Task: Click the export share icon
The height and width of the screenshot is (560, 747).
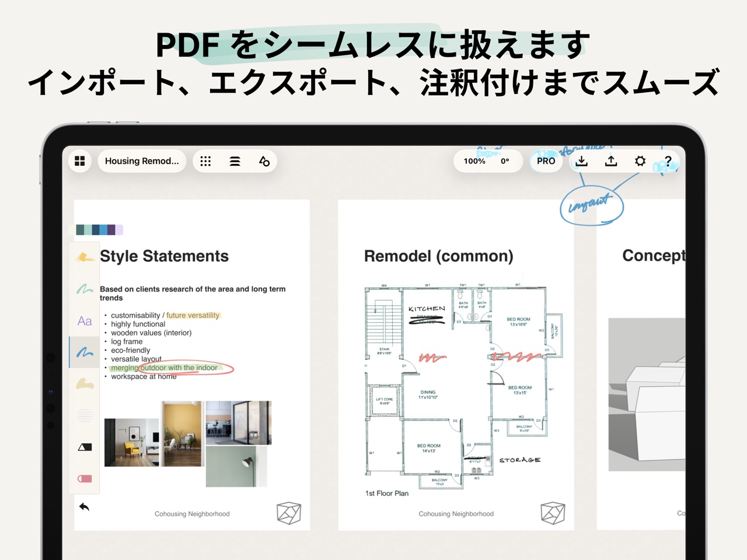Action: (611, 161)
